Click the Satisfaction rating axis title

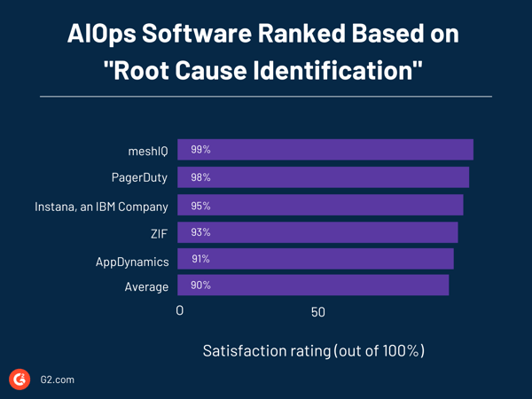tap(314, 351)
